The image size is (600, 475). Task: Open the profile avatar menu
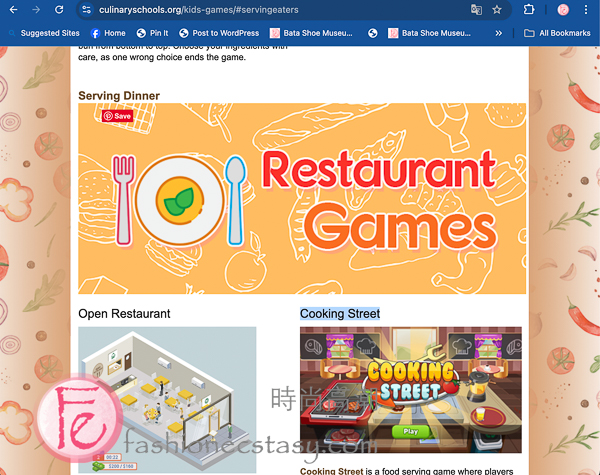[563, 10]
